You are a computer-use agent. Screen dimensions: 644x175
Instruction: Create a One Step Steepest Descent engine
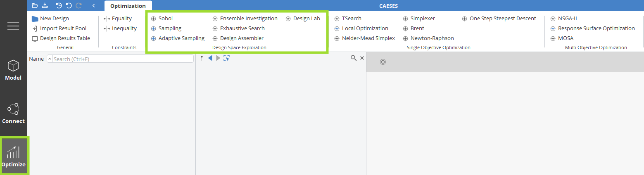click(x=499, y=19)
